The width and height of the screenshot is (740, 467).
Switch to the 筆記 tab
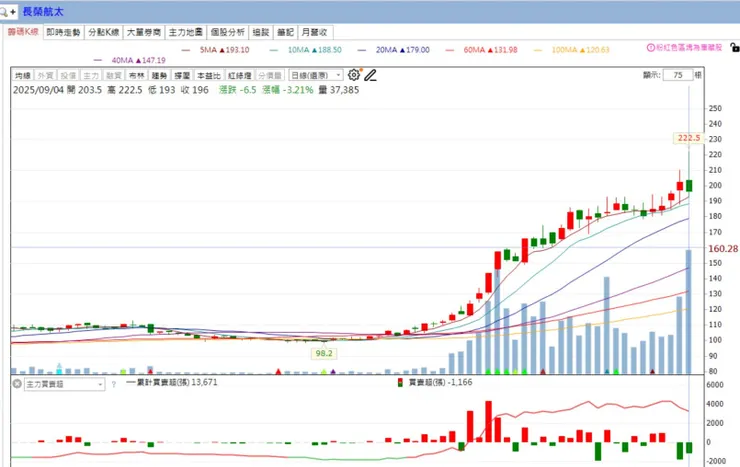pos(285,32)
